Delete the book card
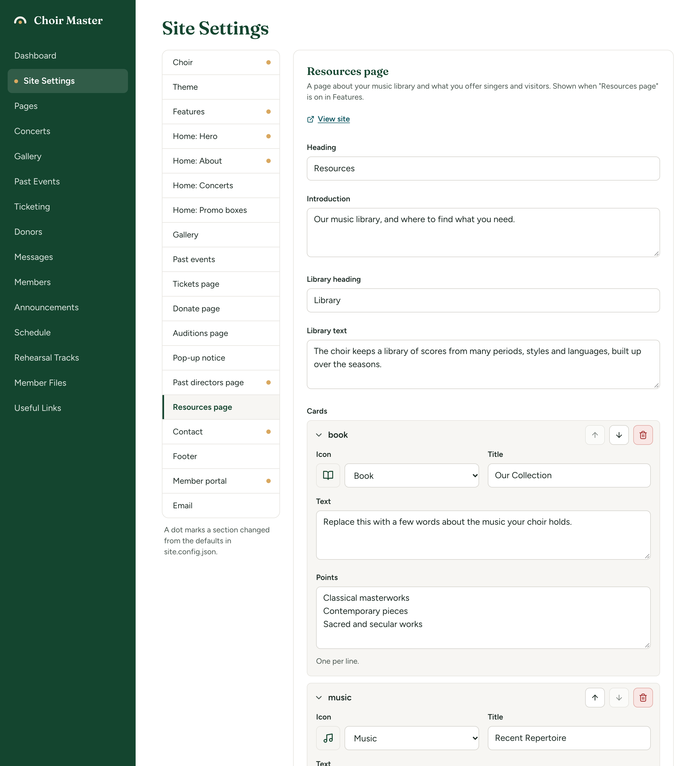 click(x=643, y=435)
